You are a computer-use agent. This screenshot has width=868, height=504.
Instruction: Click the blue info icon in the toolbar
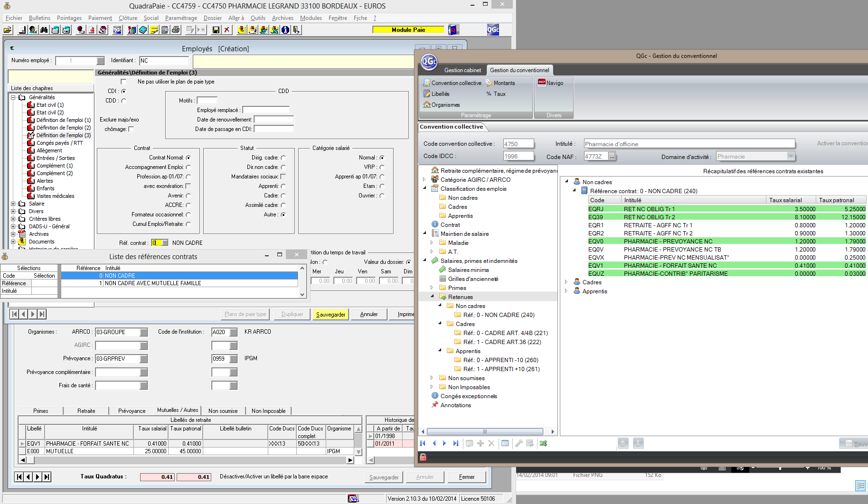point(285,30)
